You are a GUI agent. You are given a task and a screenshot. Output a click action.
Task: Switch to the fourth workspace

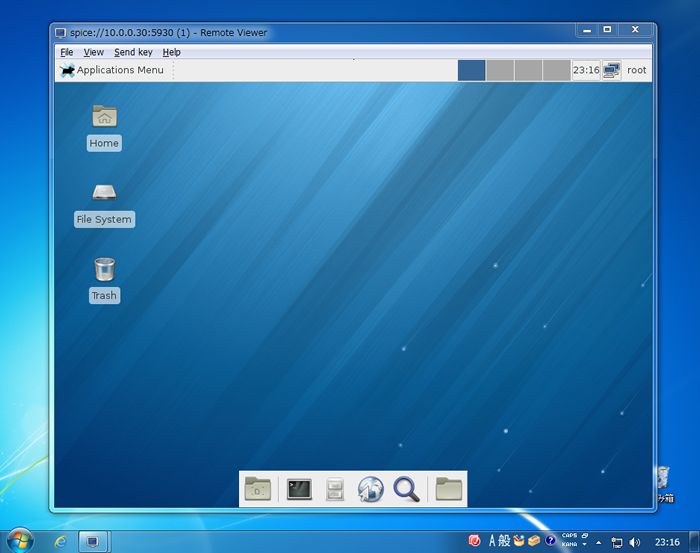556,70
